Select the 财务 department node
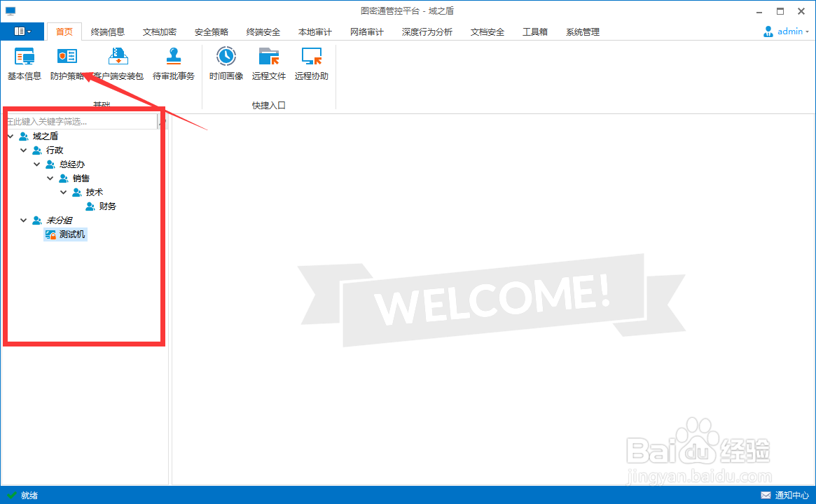 (106, 206)
